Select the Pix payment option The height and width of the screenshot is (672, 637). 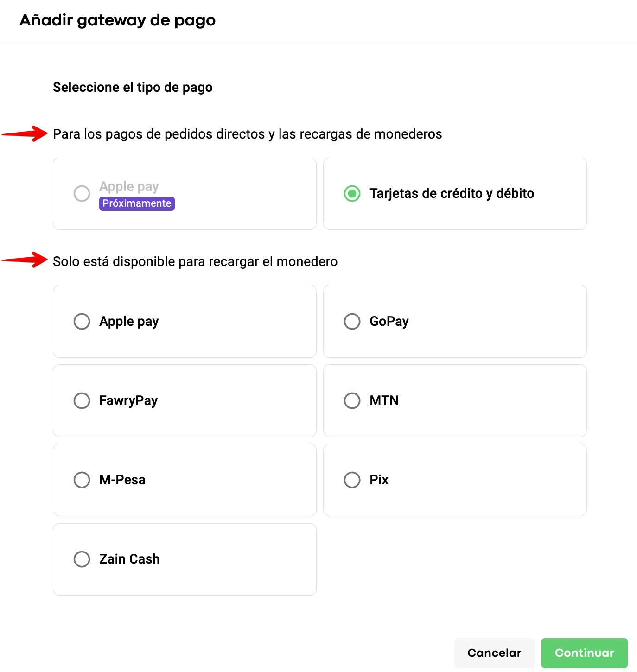point(352,480)
